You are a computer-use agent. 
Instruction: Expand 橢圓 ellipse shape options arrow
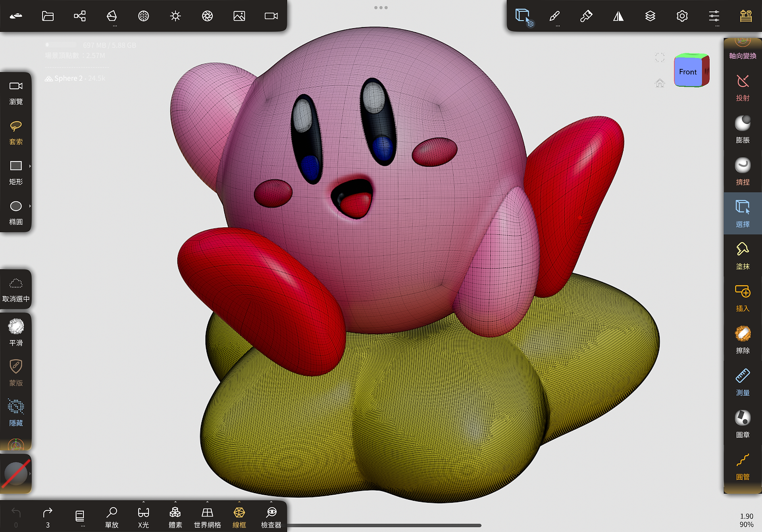[30, 206]
